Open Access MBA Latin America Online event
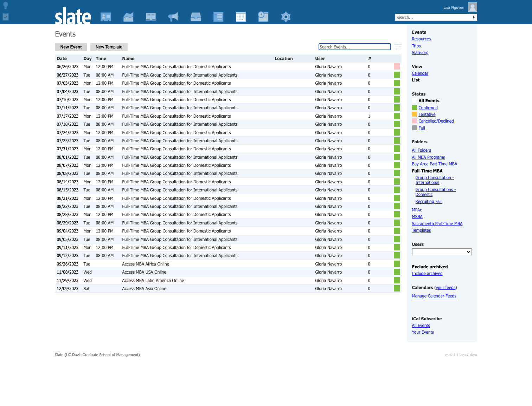This screenshot has width=532, height=406. pos(153,281)
